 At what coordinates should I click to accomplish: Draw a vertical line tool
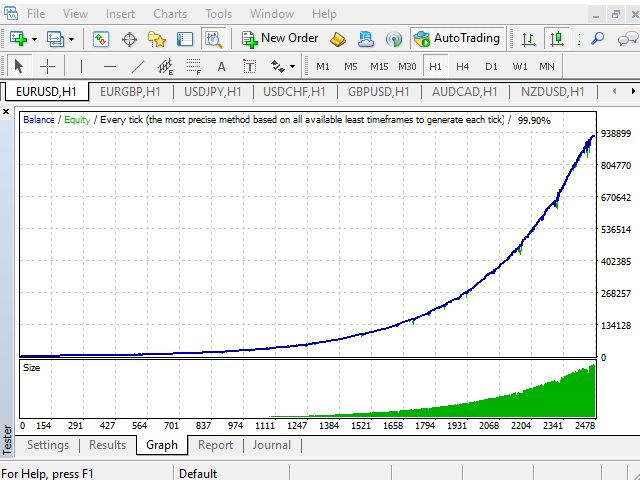(x=81, y=67)
